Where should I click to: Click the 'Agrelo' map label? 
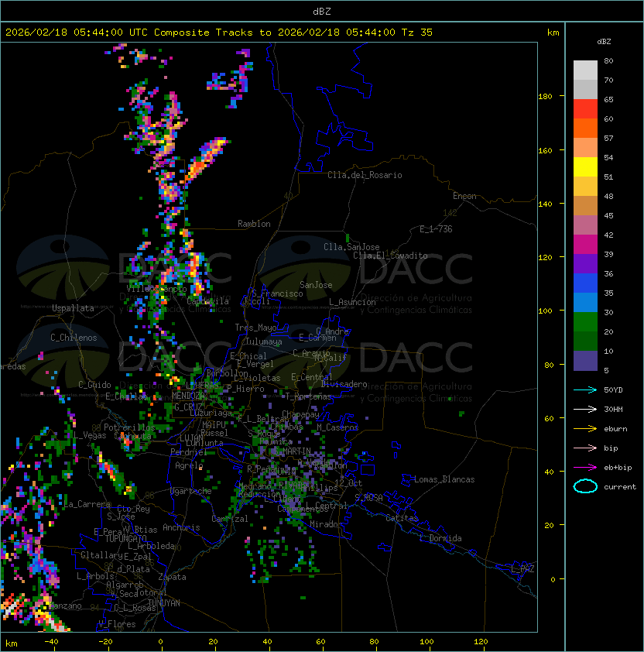(189, 465)
